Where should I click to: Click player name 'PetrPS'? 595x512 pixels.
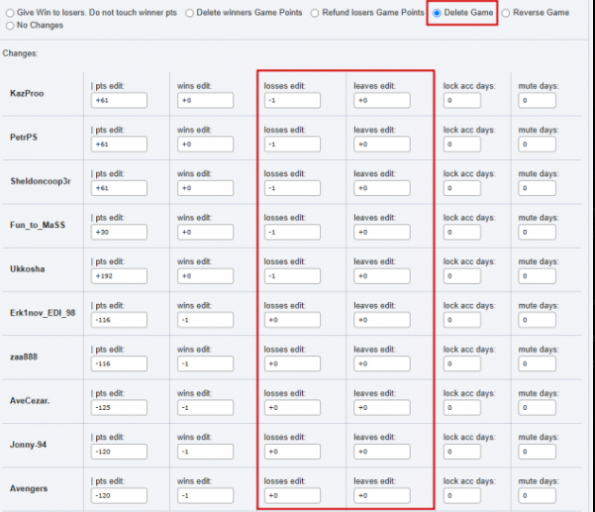pyautogui.click(x=24, y=137)
